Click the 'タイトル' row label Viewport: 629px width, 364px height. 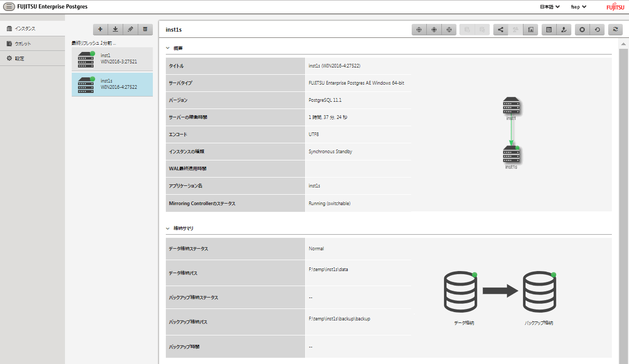pyautogui.click(x=176, y=66)
